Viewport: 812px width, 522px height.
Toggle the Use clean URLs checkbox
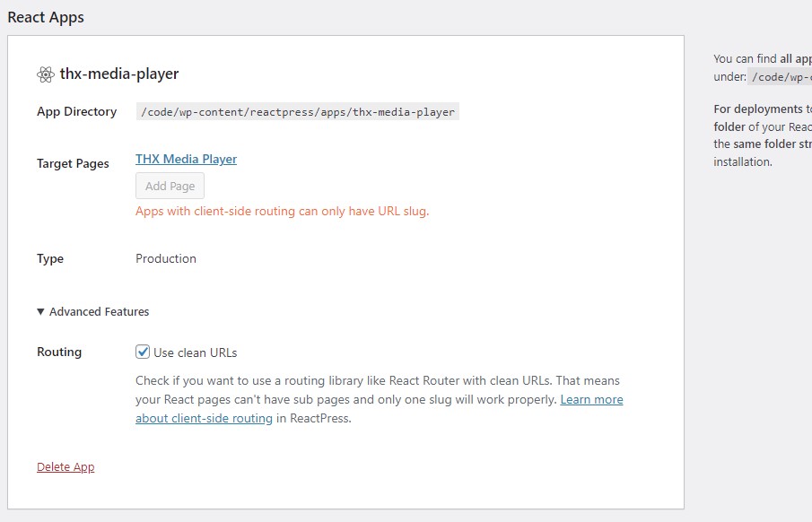(143, 352)
